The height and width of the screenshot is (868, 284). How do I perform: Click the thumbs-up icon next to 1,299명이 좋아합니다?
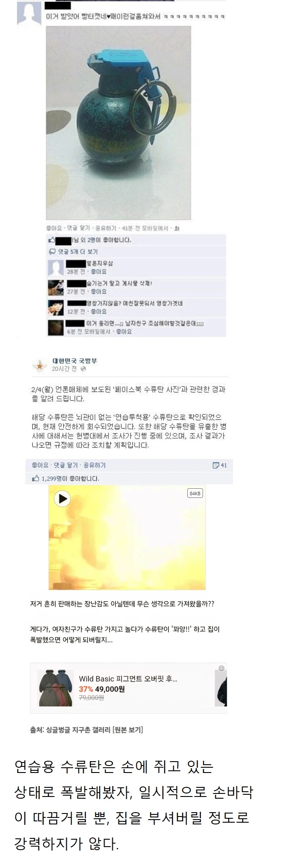(36, 478)
